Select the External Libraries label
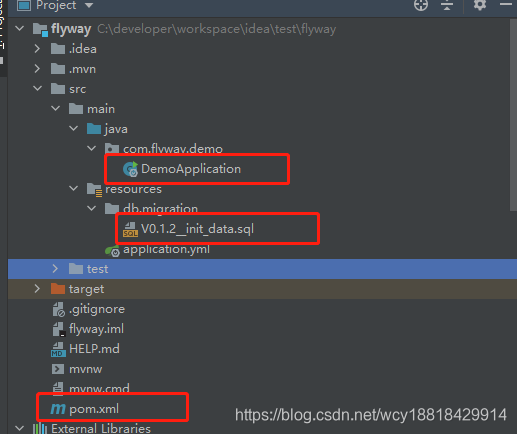Image resolution: width=517 pixels, height=434 pixels. point(101,428)
